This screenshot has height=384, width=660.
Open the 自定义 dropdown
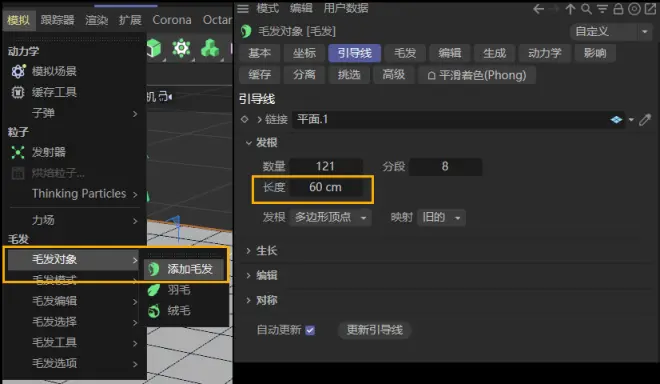610,32
